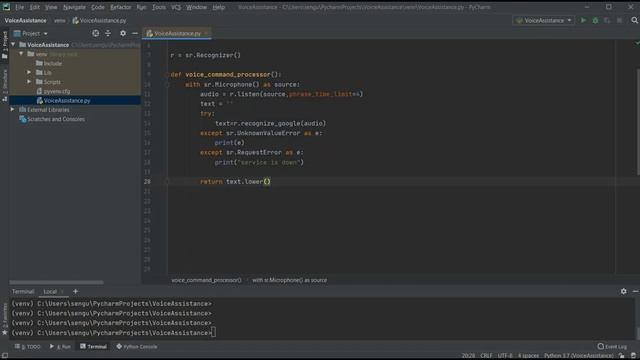640x360 pixels.
Task: Click the locate current file target icon
Action: click(x=96, y=33)
